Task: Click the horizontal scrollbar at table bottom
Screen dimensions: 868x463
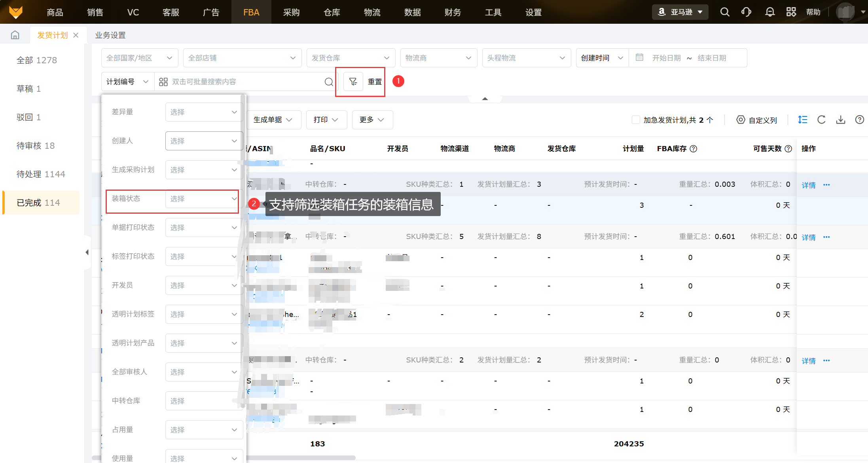Action: pos(301,457)
